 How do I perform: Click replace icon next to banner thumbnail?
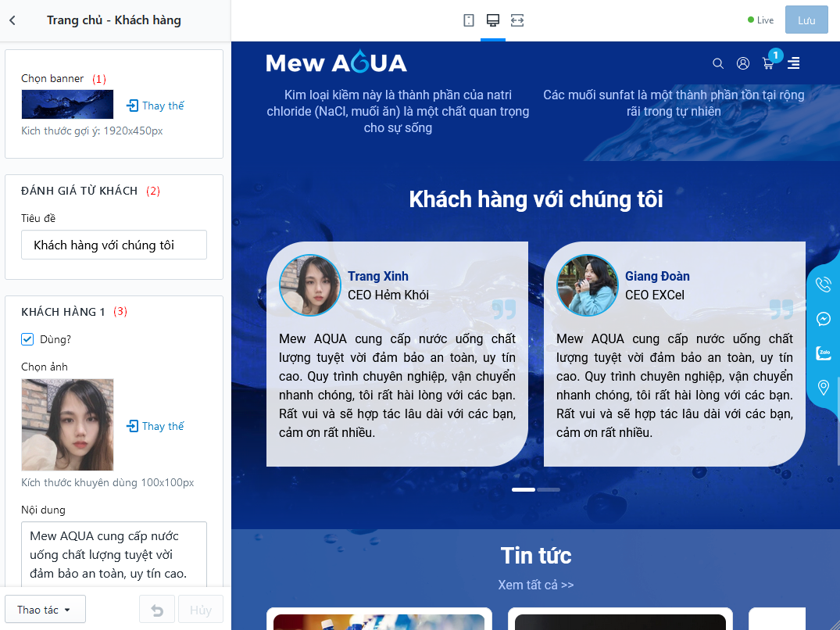(132, 106)
